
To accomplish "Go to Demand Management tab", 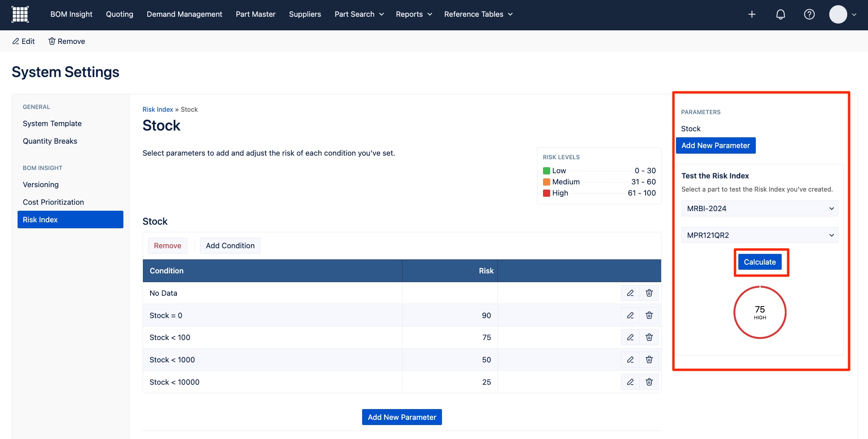I will tap(184, 14).
